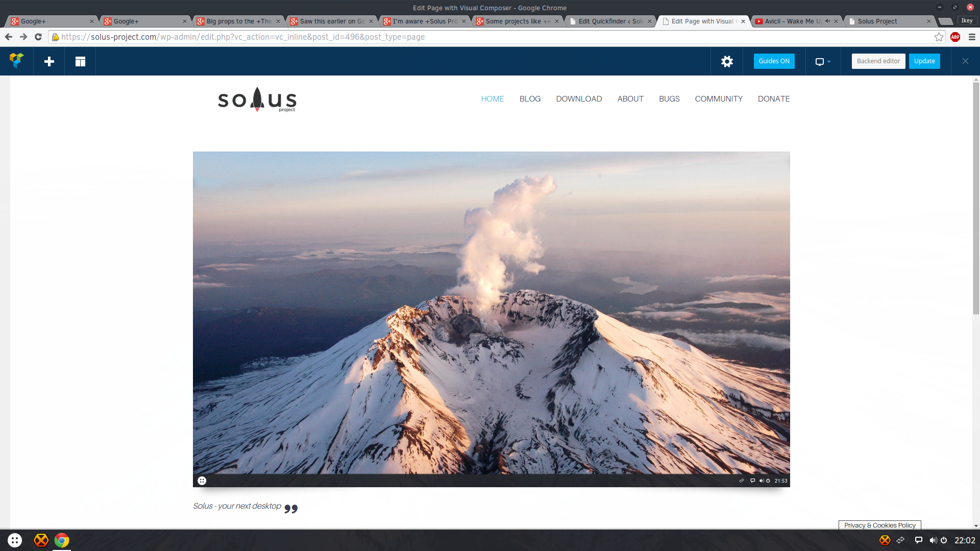Close the second Google+ tab

[x=185, y=21]
